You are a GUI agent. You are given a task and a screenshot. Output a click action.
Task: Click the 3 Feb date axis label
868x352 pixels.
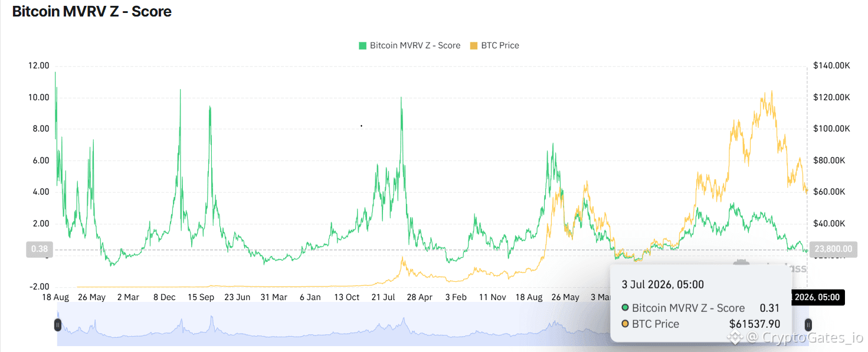456,297
